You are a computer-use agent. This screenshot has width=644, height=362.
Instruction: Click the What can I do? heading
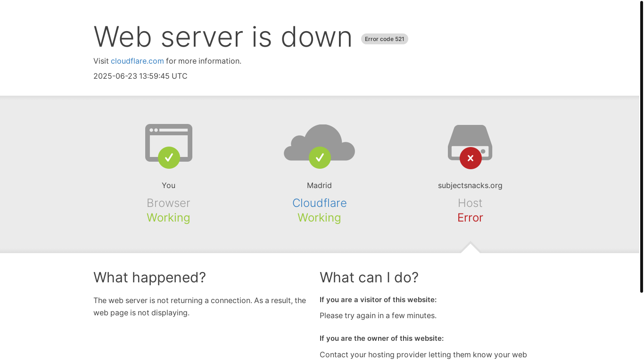click(369, 277)
